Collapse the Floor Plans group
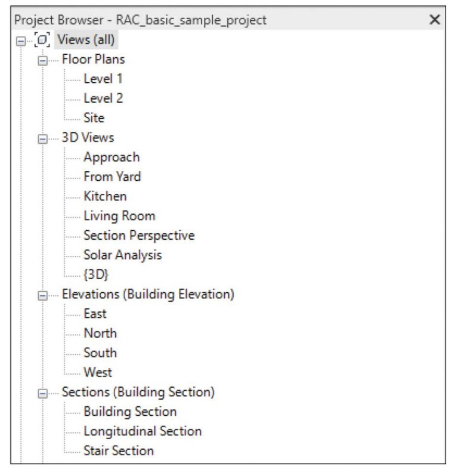The image size is (458, 476). click(x=42, y=60)
